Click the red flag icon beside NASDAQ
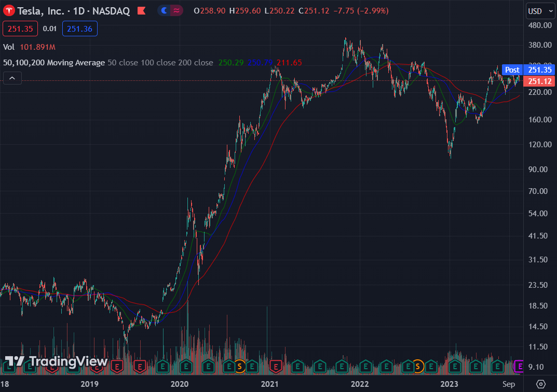The height and width of the screenshot is (392, 557). 141,11
